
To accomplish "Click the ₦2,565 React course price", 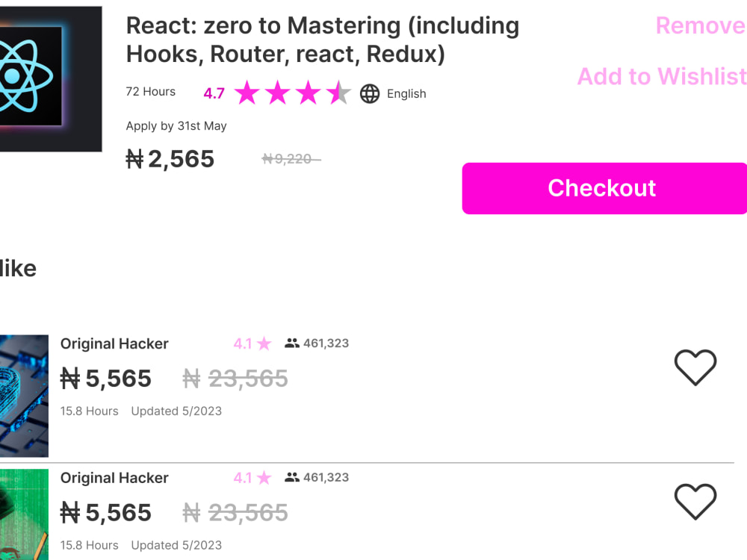I will (x=170, y=159).
